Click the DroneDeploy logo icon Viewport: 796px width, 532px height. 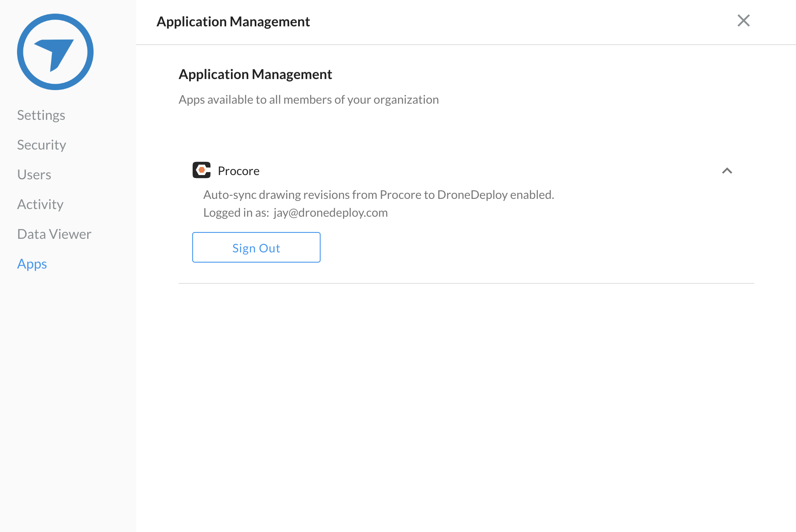(x=55, y=52)
